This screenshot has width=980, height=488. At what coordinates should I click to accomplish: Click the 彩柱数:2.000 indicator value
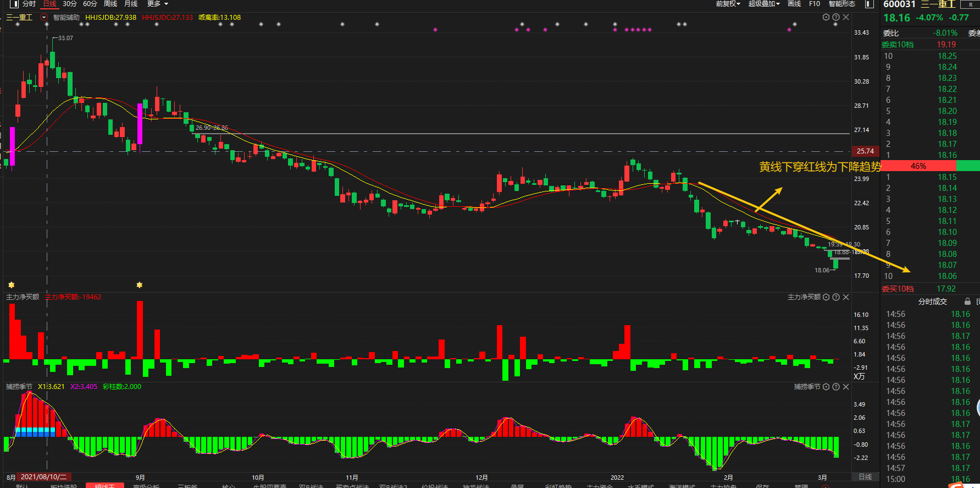coord(122,387)
